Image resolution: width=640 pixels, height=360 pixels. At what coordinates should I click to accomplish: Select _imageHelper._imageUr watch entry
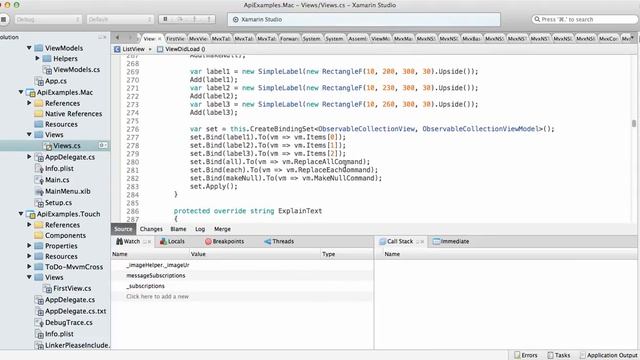pyautogui.click(x=158, y=265)
